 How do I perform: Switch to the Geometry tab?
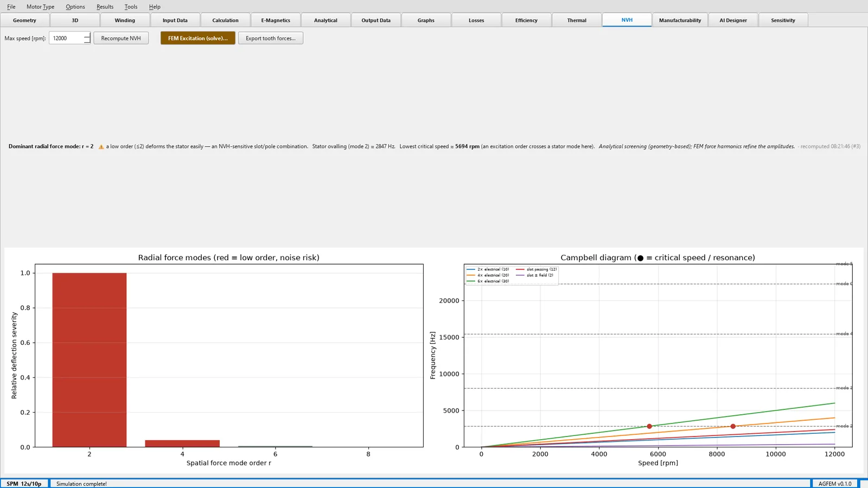point(24,20)
